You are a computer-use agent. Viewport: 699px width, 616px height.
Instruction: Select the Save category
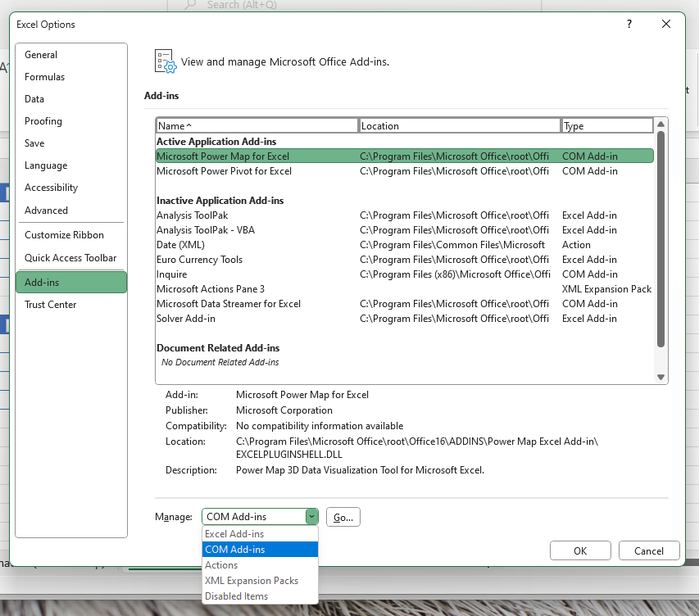[x=70, y=143]
